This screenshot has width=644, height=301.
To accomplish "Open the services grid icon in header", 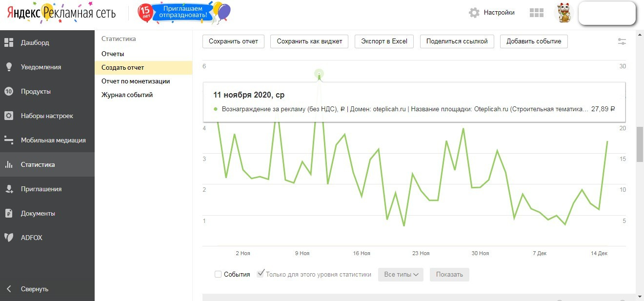I will click(x=536, y=13).
